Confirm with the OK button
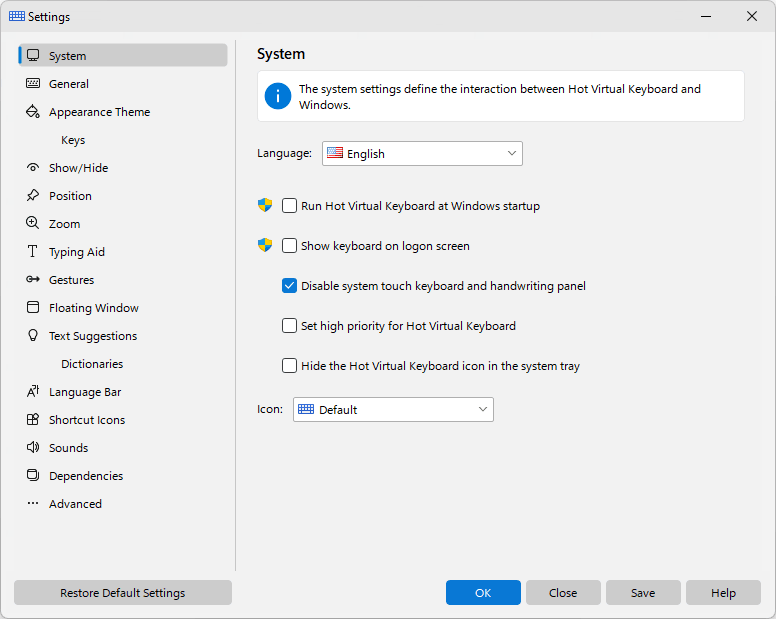The image size is (776, 619). (x=483, y=592)
